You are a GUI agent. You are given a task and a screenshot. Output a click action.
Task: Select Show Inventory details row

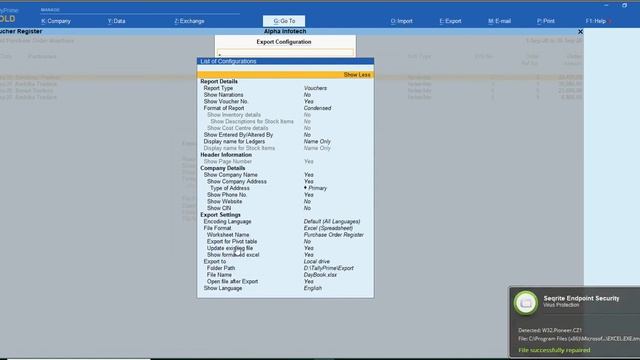[x=285, y=115]
